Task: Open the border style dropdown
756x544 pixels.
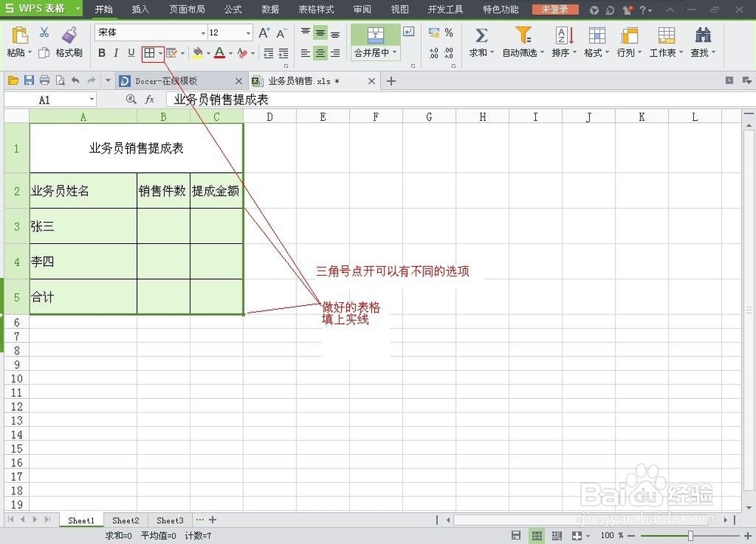Action: click(159, 54)
